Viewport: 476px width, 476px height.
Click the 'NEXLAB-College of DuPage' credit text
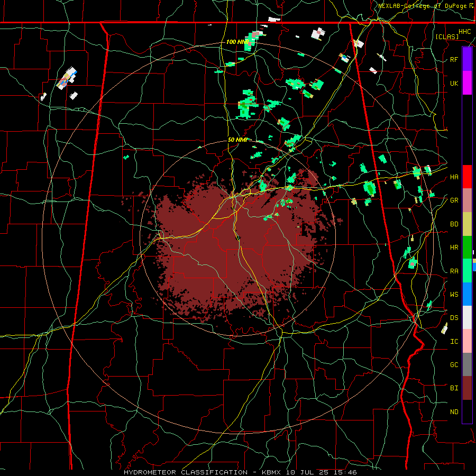pyautogui.click(x=424, y=6)
